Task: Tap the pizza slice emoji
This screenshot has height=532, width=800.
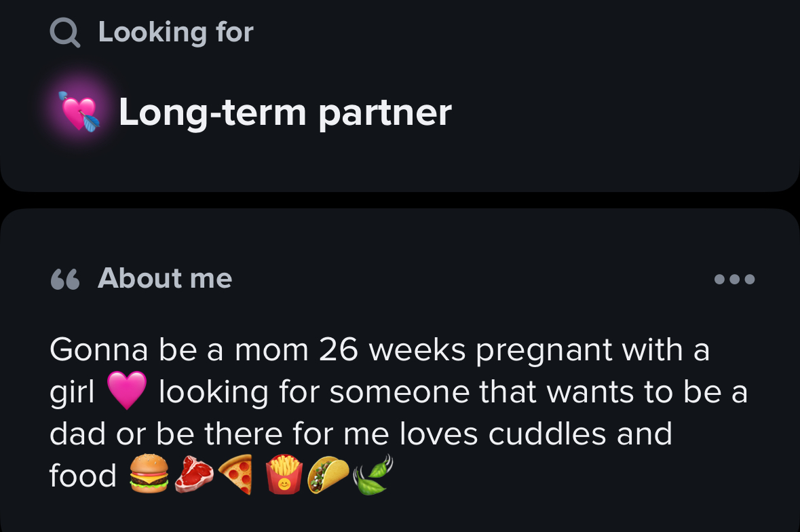Action: [x=235, y=474]
